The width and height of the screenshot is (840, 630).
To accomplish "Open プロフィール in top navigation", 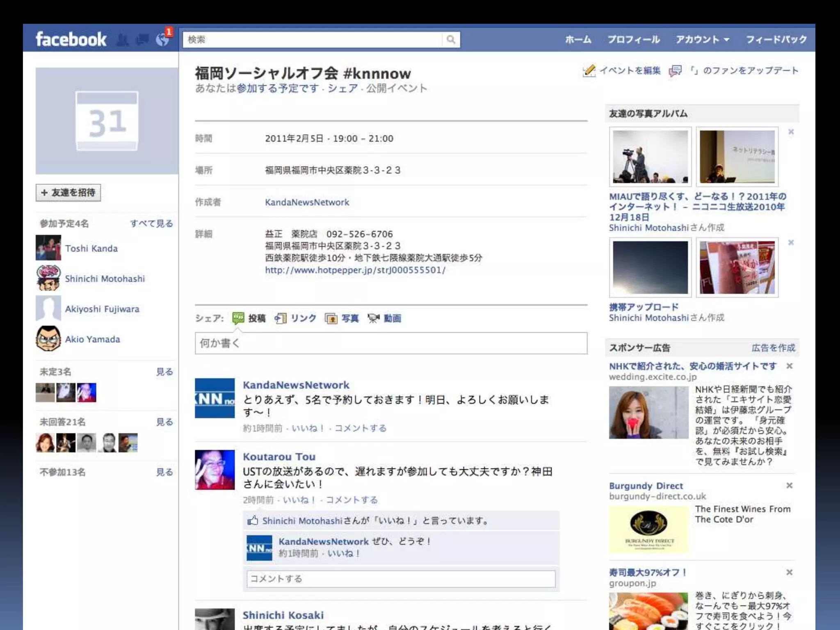I will tap(633, 40).
